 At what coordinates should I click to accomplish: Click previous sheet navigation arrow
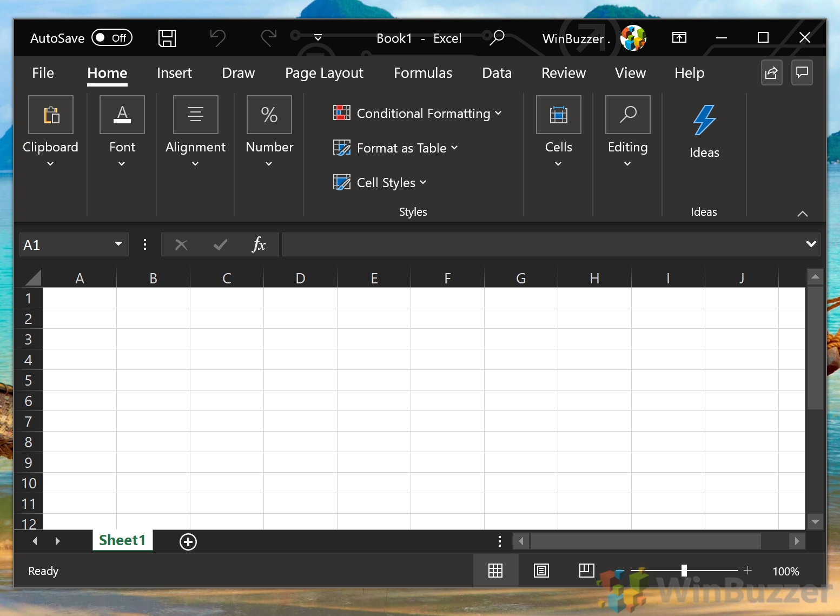tap(35, 541)
